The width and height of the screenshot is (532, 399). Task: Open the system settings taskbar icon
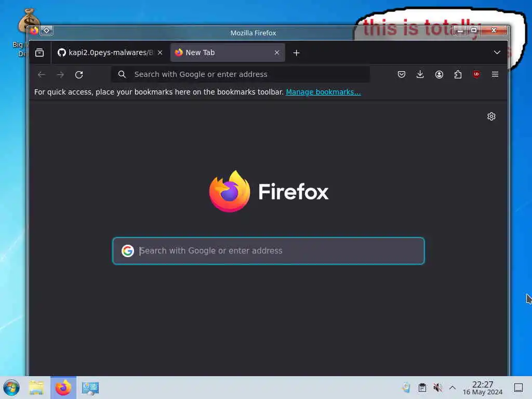pos(90,388)
